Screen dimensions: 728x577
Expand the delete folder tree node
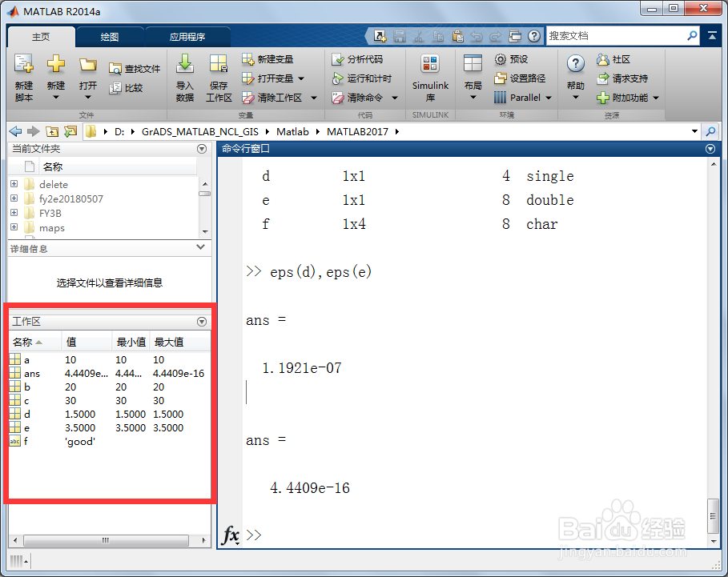14,184
